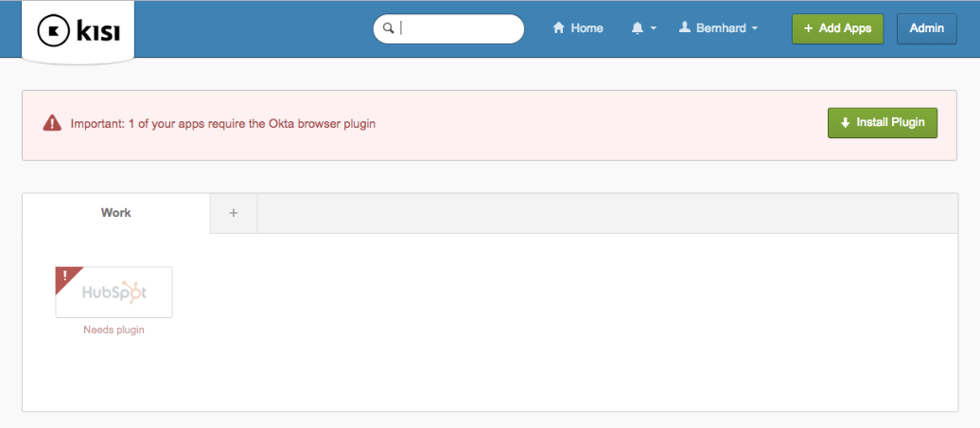Click the Kisi logo
The height and width of the screenshot is (428, 980).
point(79,31)
